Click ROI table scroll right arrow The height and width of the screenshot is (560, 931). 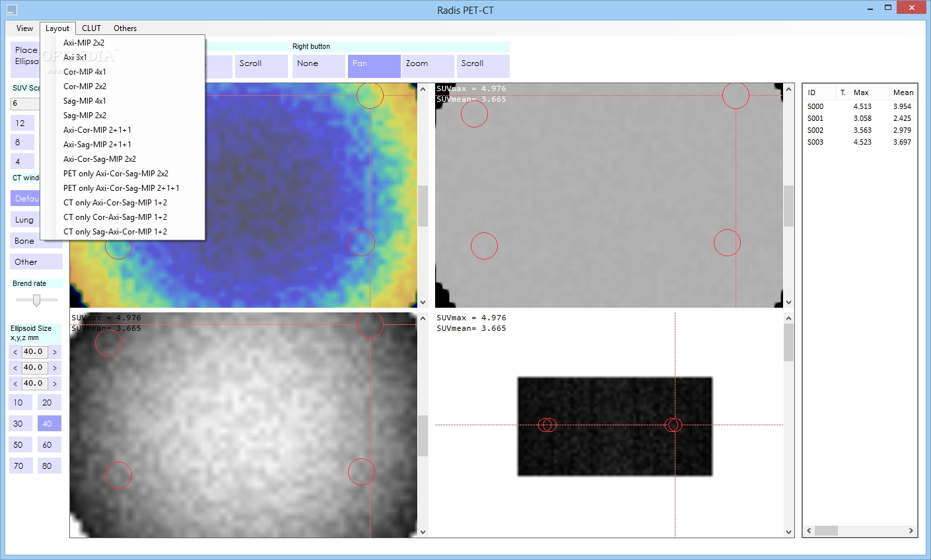click(911, 531)
